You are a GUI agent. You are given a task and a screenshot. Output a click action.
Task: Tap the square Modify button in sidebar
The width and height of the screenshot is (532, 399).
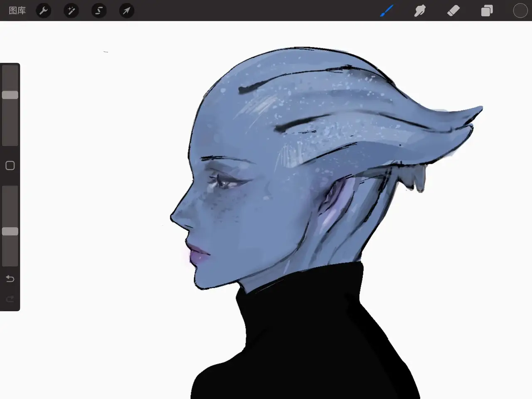click(10, 166)
